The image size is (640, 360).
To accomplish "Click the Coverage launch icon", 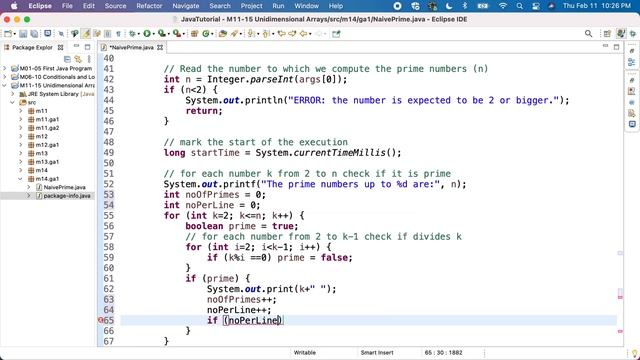I will point(162,34).
